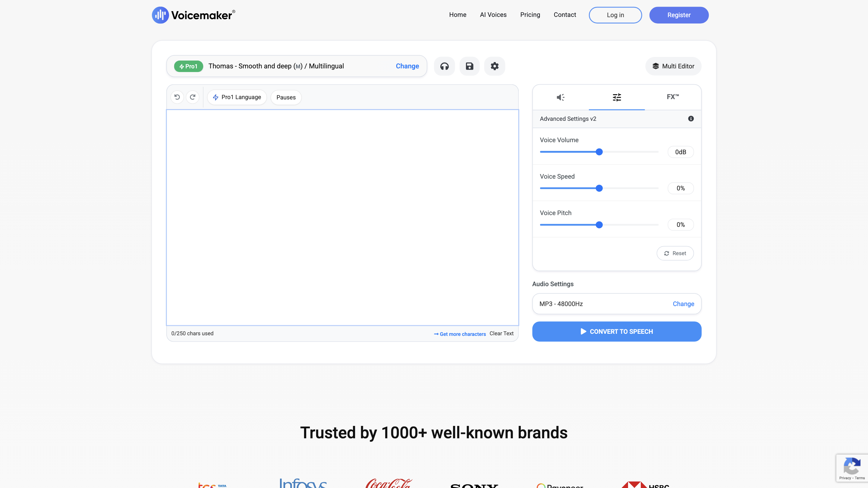Click the headphones preview voice icon
The height and width of the screenshot is (488, 868).
point(445,66)
